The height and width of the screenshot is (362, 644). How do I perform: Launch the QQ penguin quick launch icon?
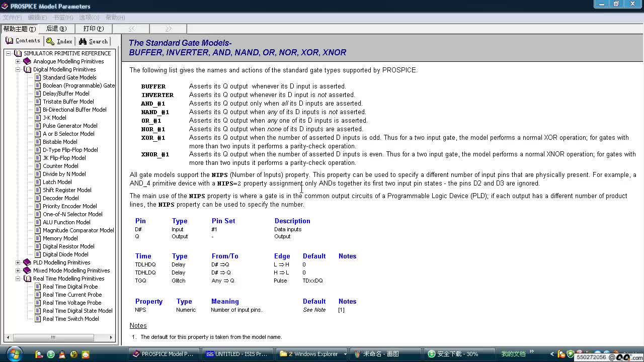point(62,354)
